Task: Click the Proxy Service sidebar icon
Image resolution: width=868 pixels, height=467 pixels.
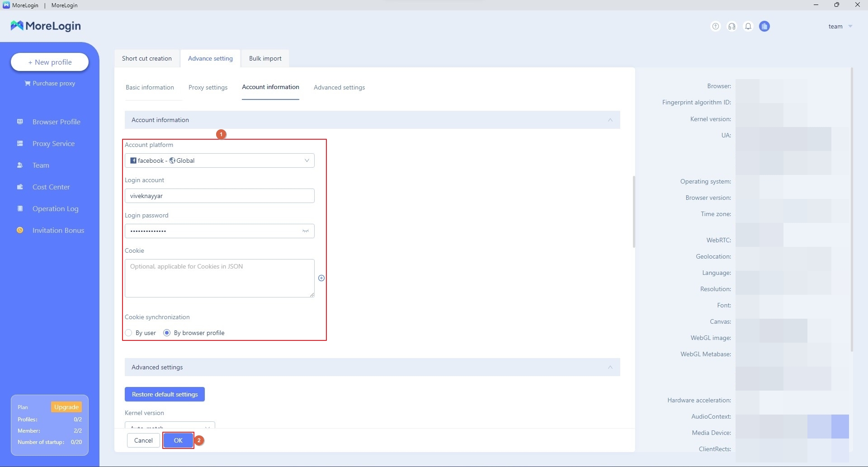Action: point(20,143)
